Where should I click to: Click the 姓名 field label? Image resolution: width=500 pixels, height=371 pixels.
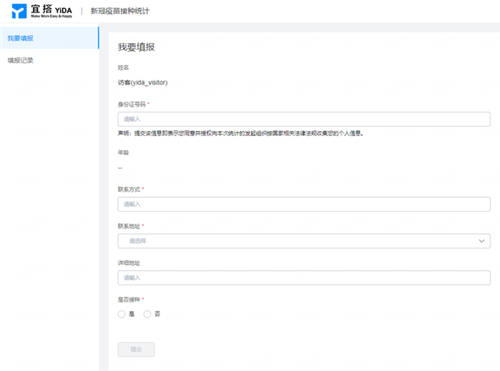point(123,68)
